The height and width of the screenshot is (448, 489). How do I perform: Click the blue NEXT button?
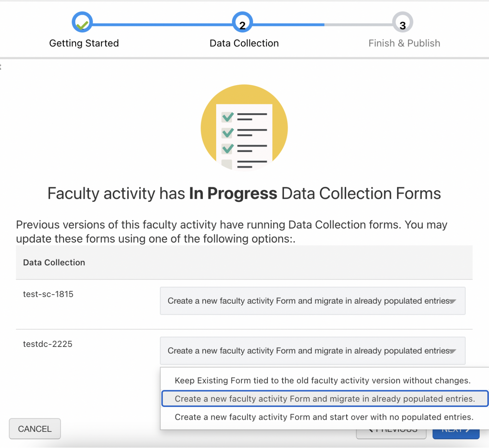(456, 434)
